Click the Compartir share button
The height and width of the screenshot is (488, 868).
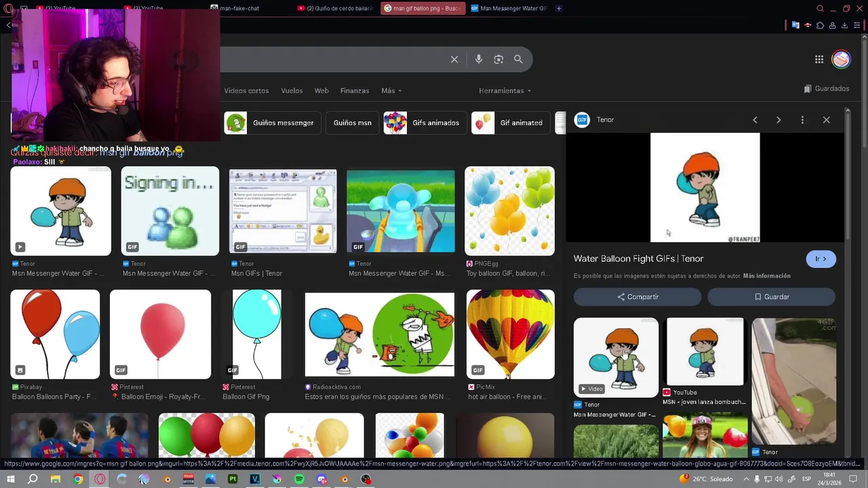point(637,297)
